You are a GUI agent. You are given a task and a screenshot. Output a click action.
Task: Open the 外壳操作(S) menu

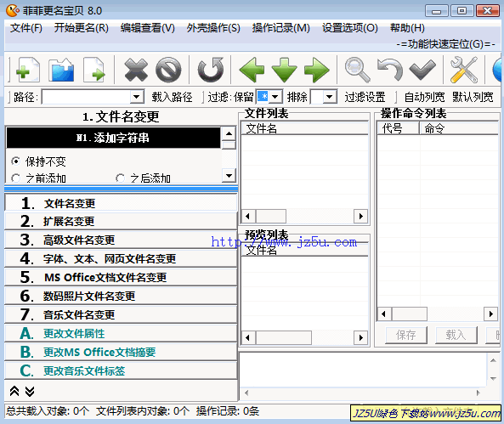click(213, 28)
